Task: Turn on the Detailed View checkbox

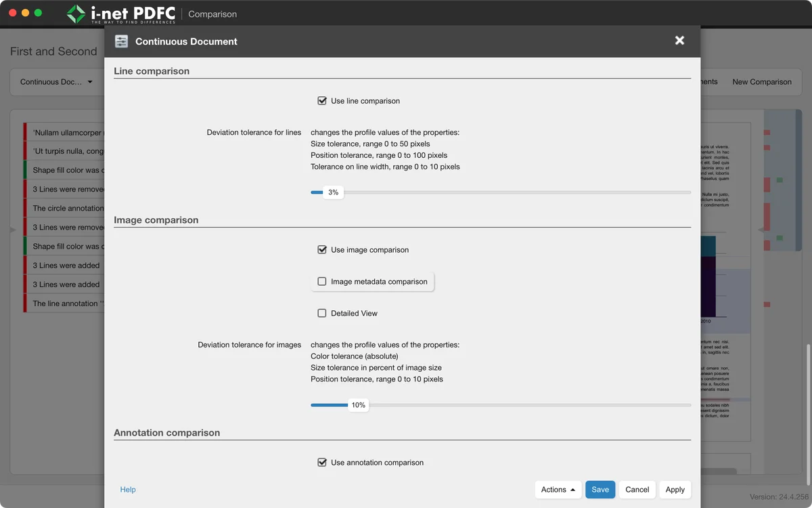Action: click(322, 314)
